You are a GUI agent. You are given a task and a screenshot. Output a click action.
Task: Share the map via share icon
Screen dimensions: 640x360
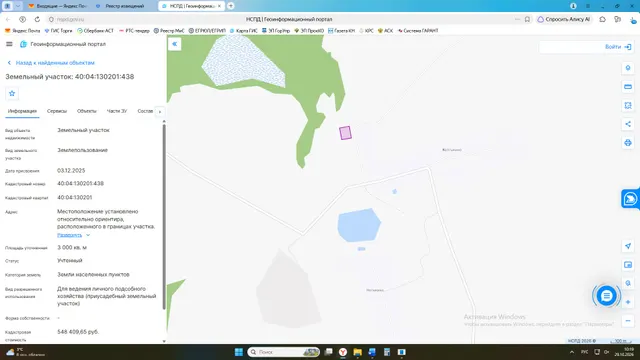[628, 124]
